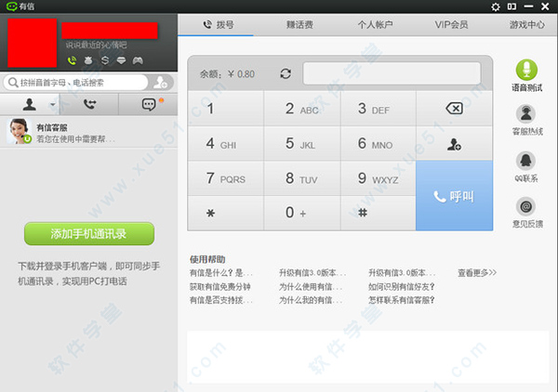Open the 游戏中心 tab
Screen dimensions: 558x392
point(526,25)
